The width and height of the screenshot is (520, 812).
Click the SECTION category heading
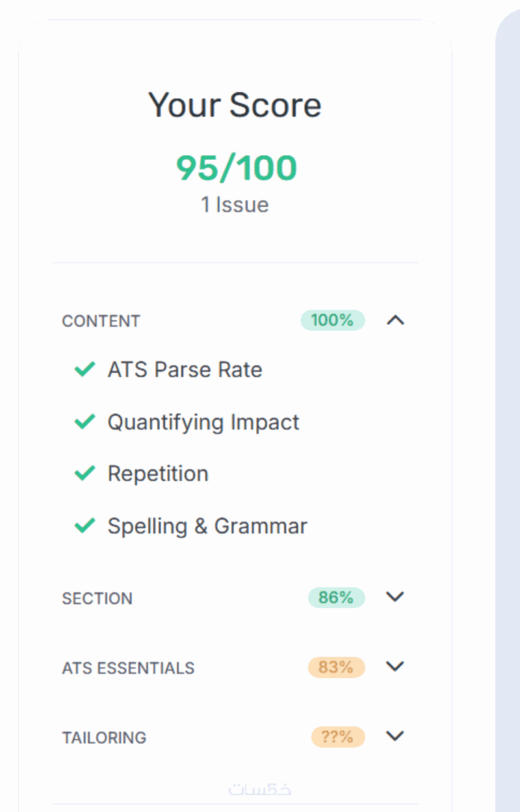pyautogui.click(x=97, y=598)
